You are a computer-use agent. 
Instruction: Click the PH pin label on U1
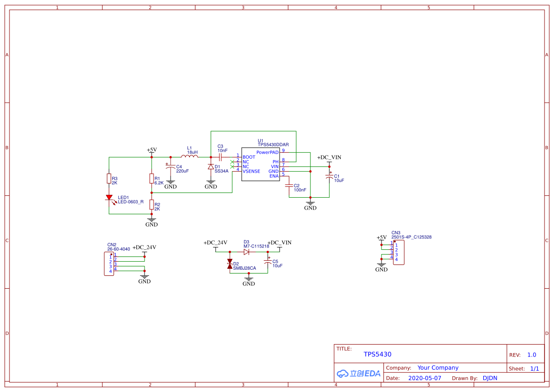(x=276, y=162)
